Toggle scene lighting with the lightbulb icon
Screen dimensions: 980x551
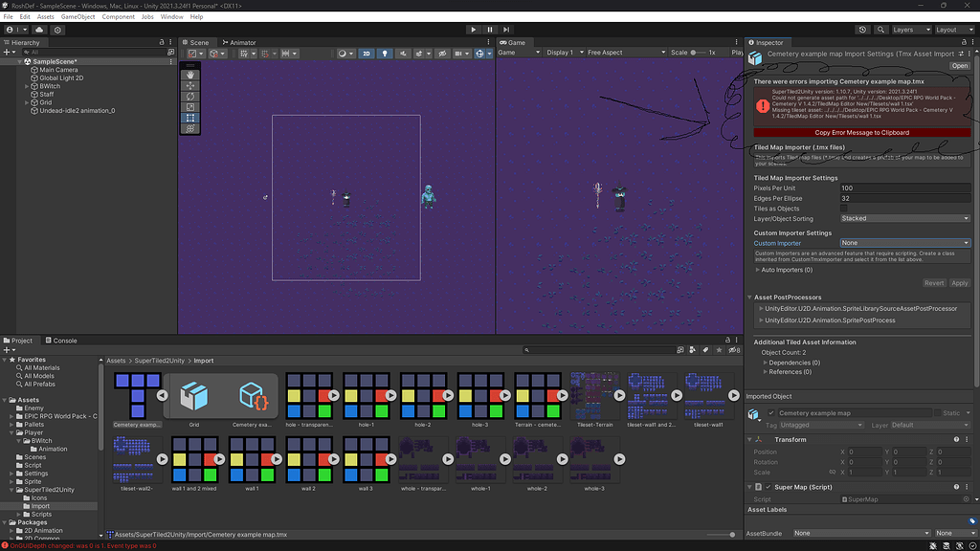384,54
